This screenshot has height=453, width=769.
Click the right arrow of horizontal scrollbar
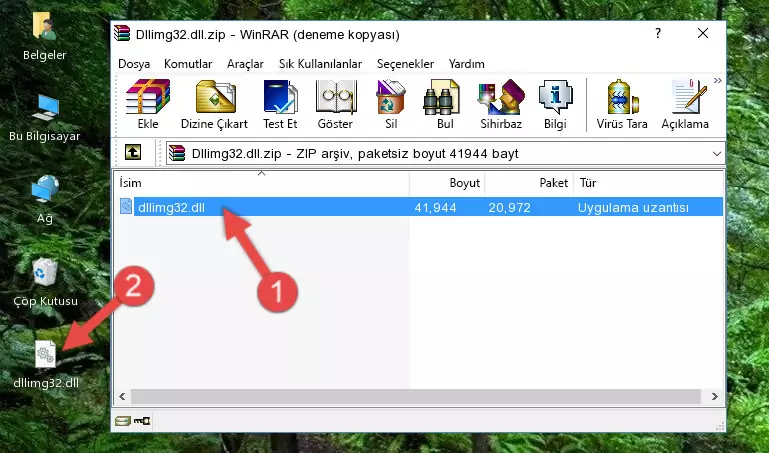(715, 396)
